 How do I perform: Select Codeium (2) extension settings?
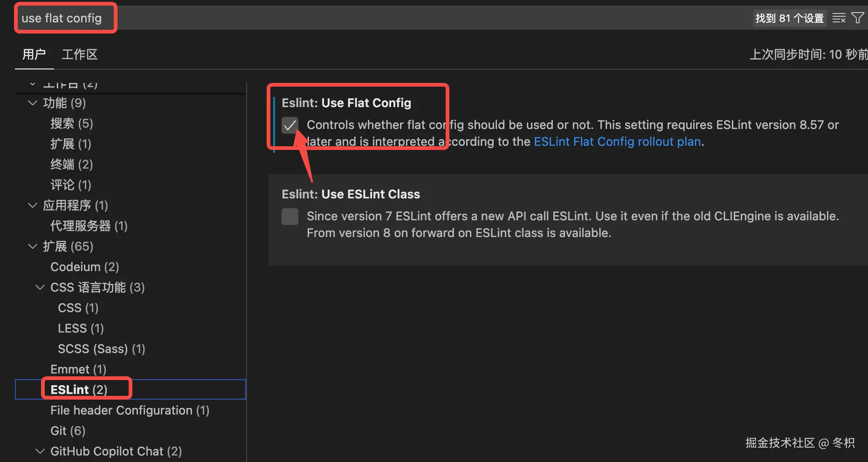coord(85,267)
